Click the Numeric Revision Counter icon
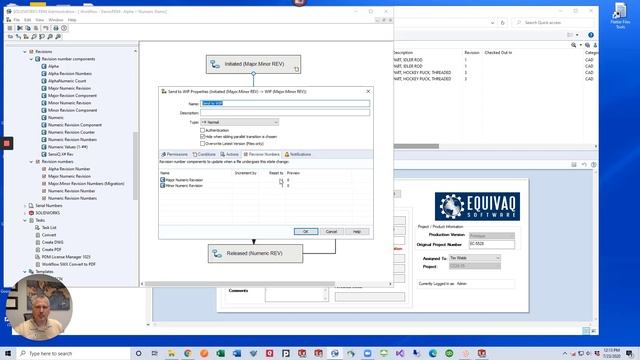The width and height of the screenshot is (640, 360). tap(44, 132)
